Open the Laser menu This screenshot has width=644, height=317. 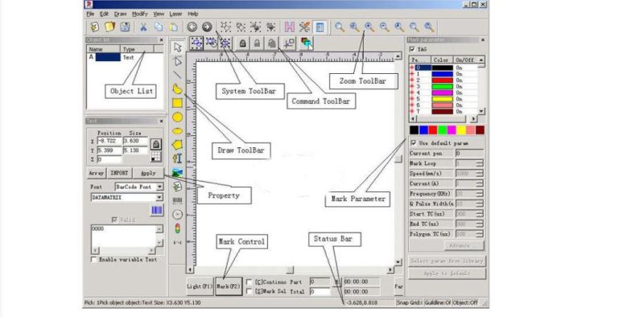tap(175, 14)
